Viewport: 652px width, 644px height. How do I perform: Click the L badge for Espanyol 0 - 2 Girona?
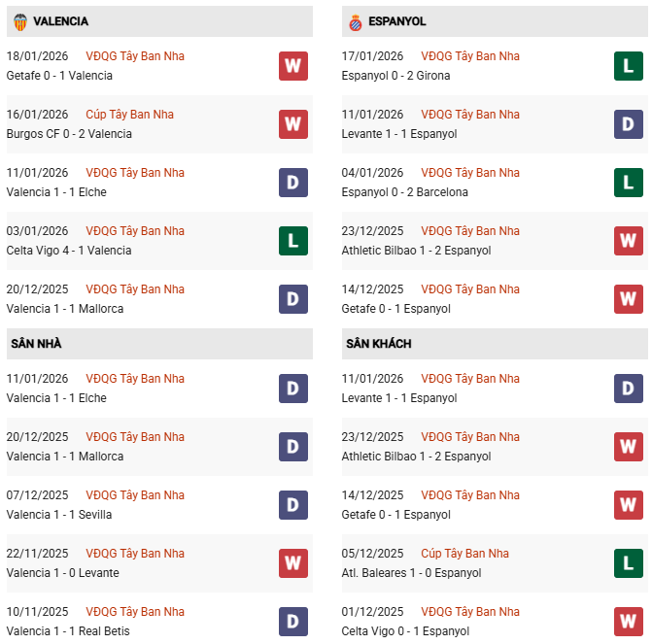(628, 66)
